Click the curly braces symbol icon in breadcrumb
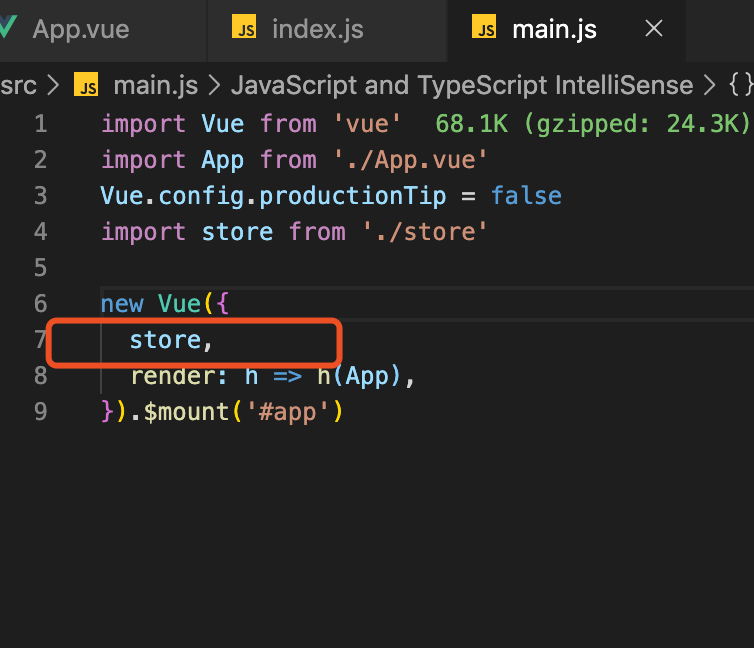Image resolution: width=754 pixels, height=648 pixels. point(740,85)
